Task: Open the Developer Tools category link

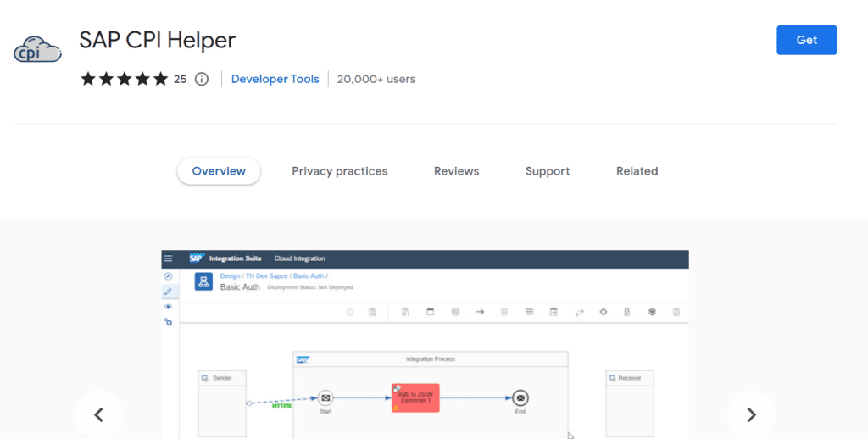Action: (275, 79)
